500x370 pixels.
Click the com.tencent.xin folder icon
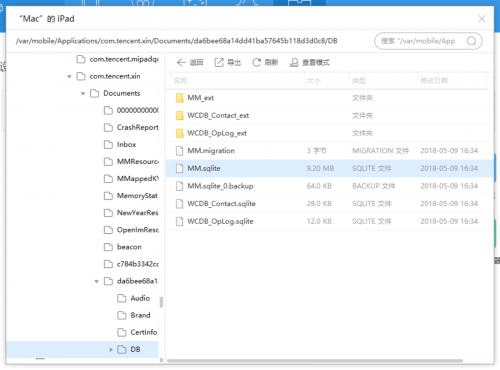coord(81,76)
